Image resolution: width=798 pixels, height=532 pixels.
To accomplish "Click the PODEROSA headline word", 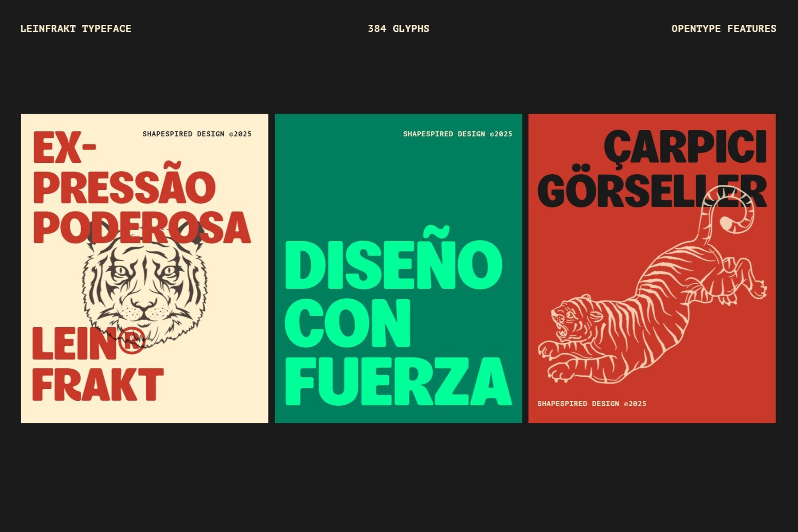I will (x=142, y=227).
